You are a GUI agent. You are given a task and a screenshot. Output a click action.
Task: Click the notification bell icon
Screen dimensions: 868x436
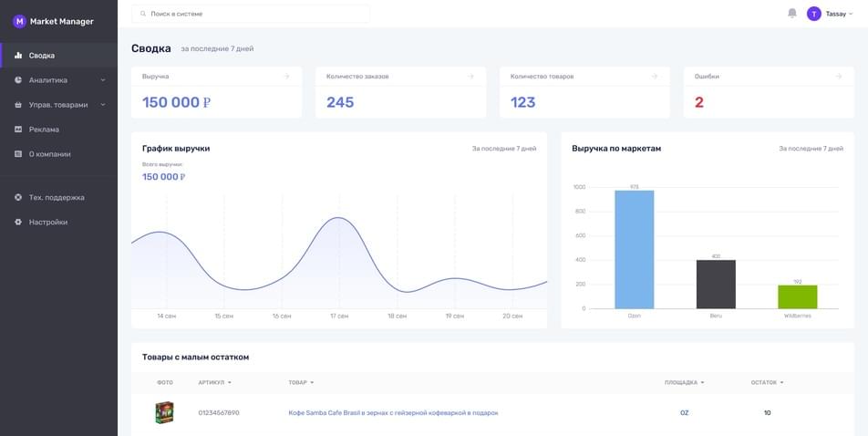tap(791, 14)
